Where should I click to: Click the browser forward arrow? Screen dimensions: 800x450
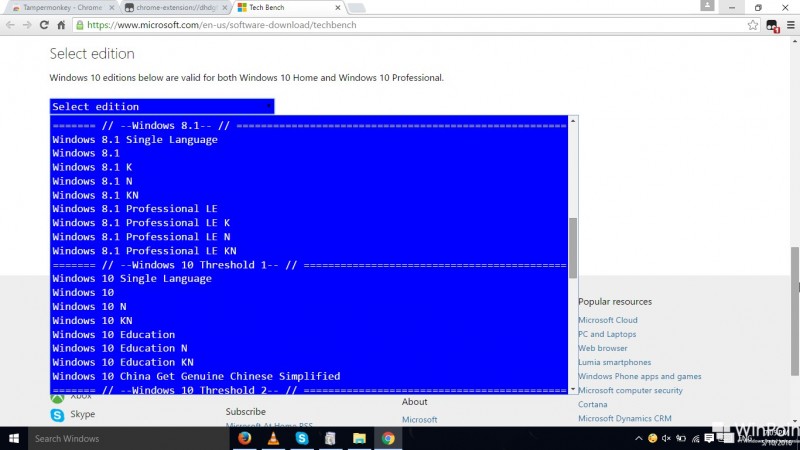click(27, 25)
